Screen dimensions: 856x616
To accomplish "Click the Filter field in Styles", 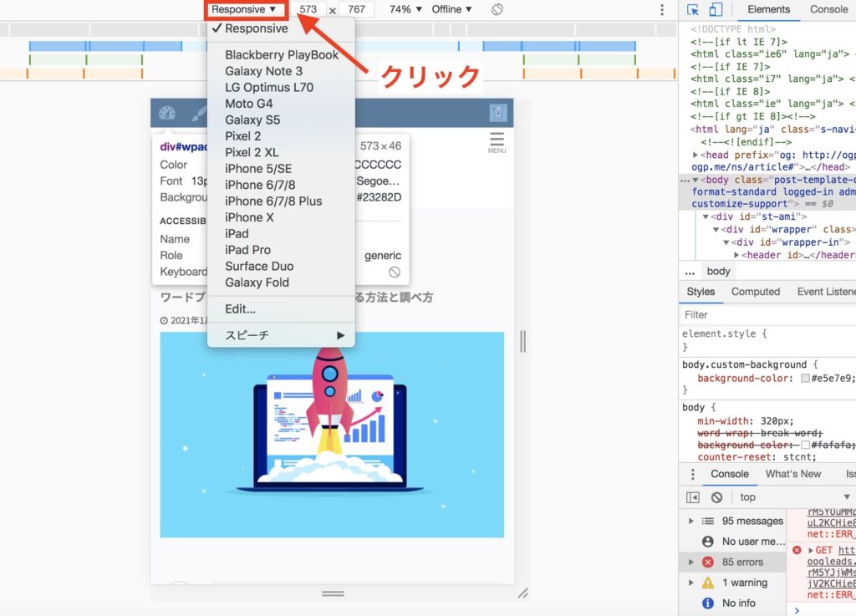I will pyautogui.click(x=767, y=315).
